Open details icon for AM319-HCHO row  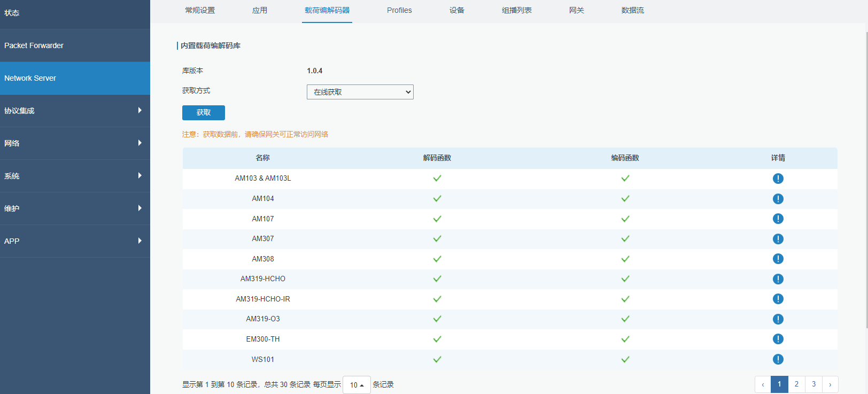coord(778,279)
